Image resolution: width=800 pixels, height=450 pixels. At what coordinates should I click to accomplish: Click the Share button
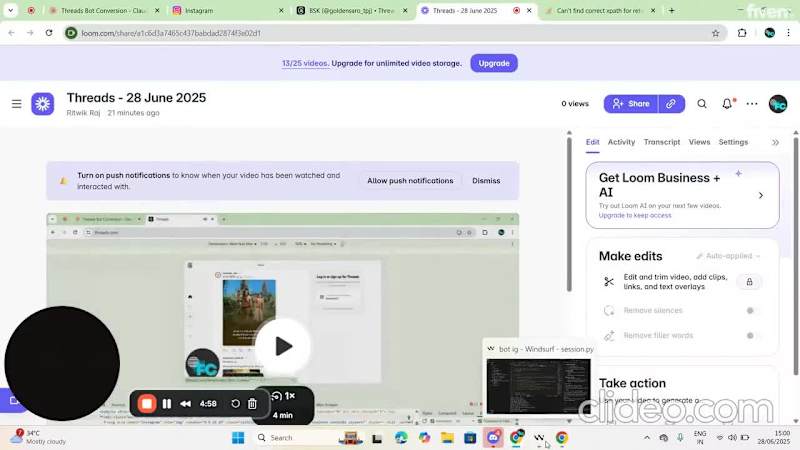[631, 104]
